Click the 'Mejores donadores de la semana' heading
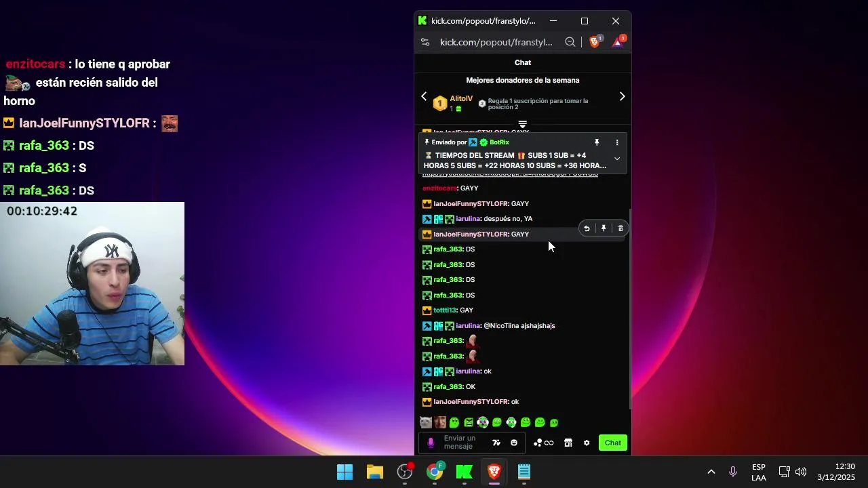 pyautogui.click(x=523, y=80)
